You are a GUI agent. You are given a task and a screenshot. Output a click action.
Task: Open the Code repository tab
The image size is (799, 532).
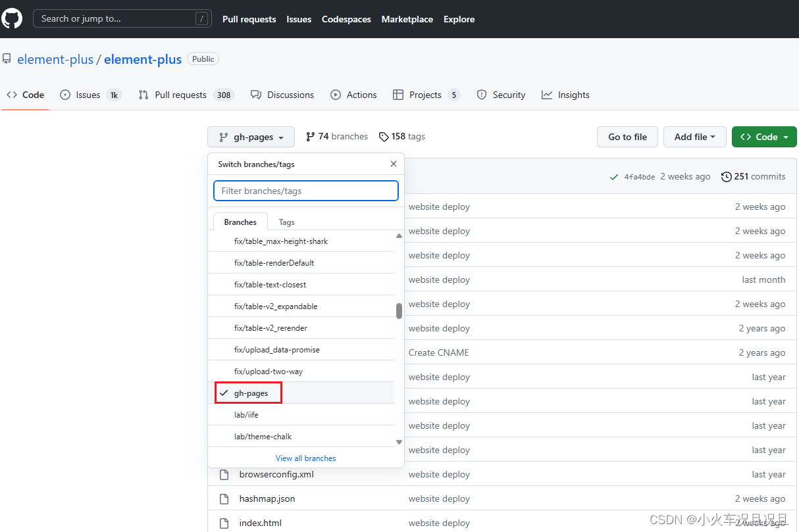coord(26,95)
